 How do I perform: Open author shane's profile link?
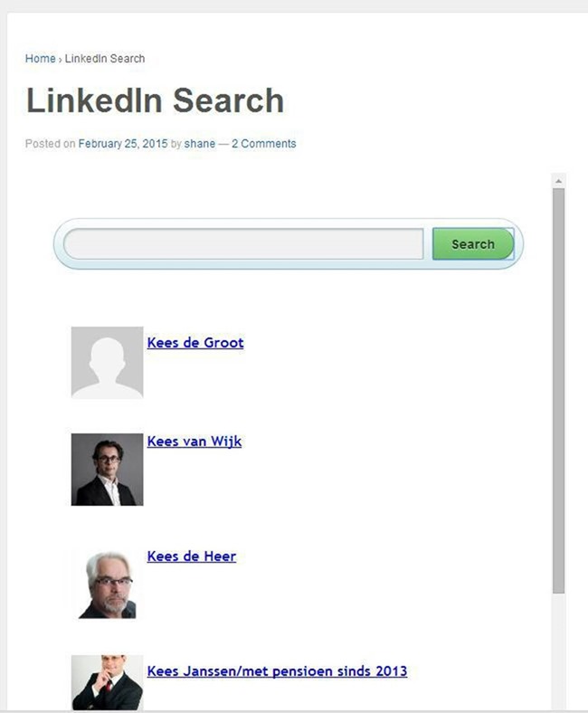200,144
